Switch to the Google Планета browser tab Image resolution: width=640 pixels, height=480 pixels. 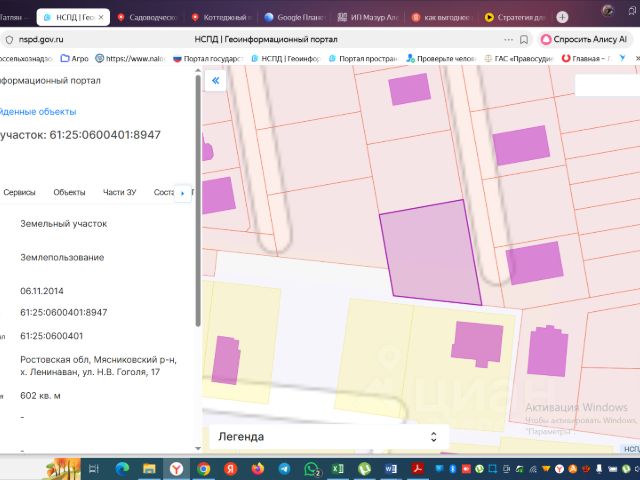pos(294,17)
